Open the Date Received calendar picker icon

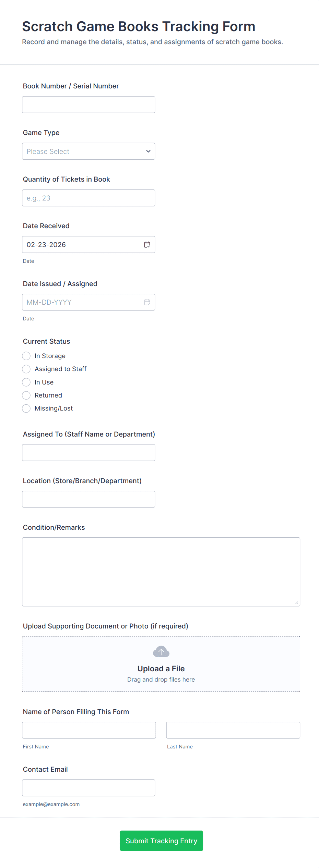point(147,245)
